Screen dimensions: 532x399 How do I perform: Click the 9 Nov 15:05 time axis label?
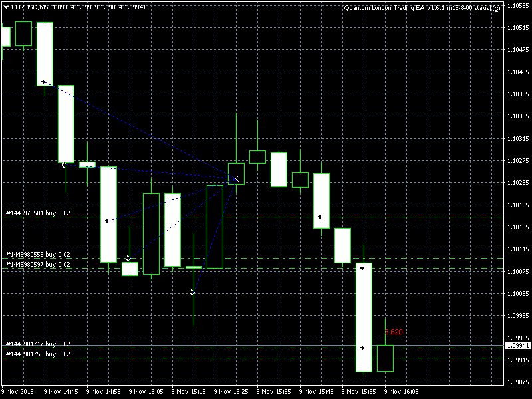(x=146, y=391)
